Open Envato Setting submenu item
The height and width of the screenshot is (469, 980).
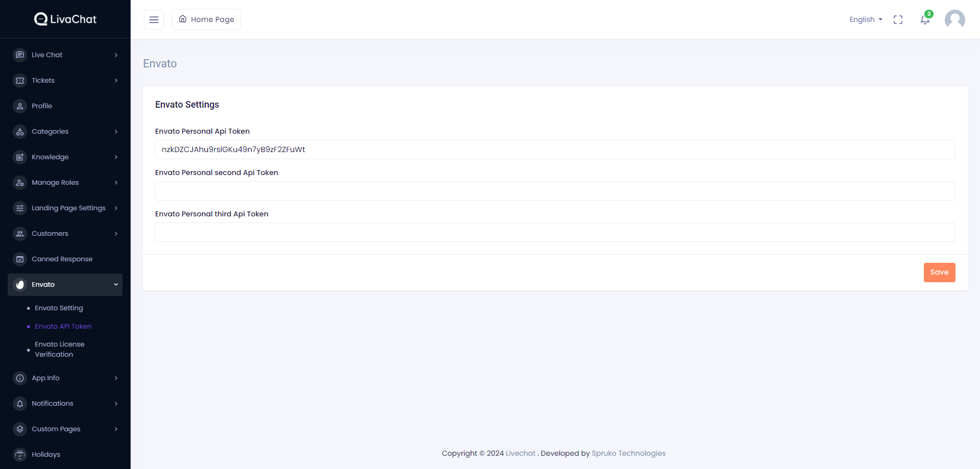pos(59,308)
